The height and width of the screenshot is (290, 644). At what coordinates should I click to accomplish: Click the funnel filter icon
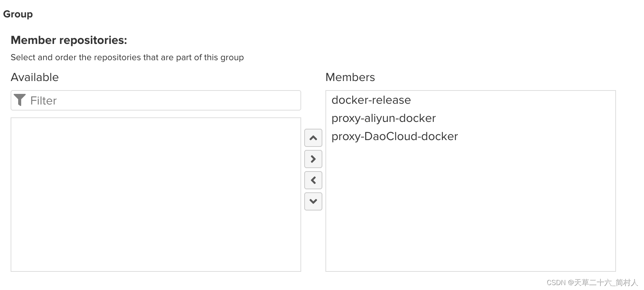[20, 100]
